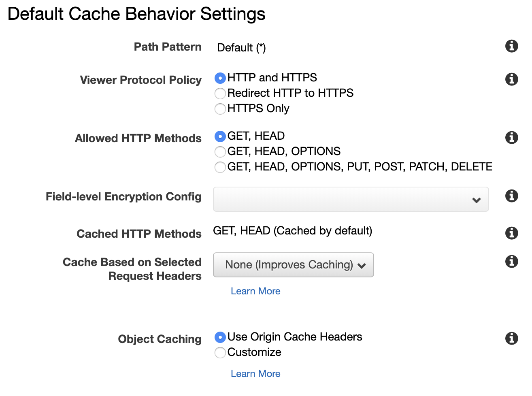Click the Default (*) path pattern value

[x=241, y=48]
